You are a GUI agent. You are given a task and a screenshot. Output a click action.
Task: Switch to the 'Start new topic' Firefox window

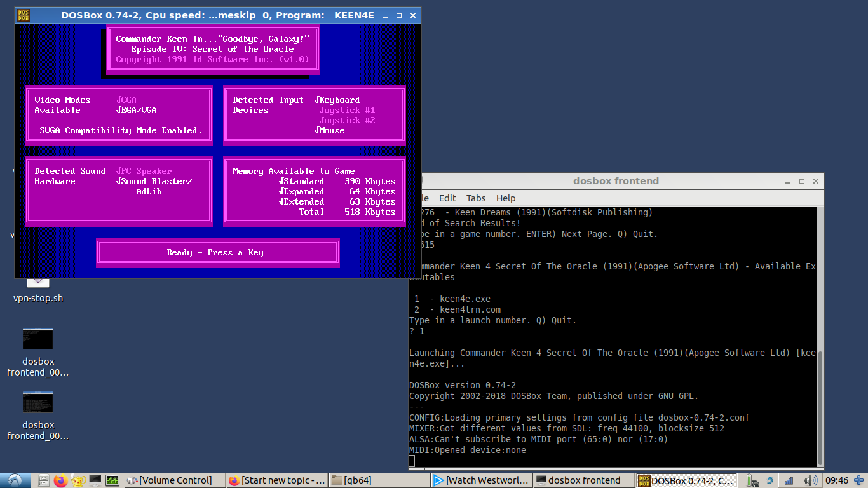click(x=277, y=480)
